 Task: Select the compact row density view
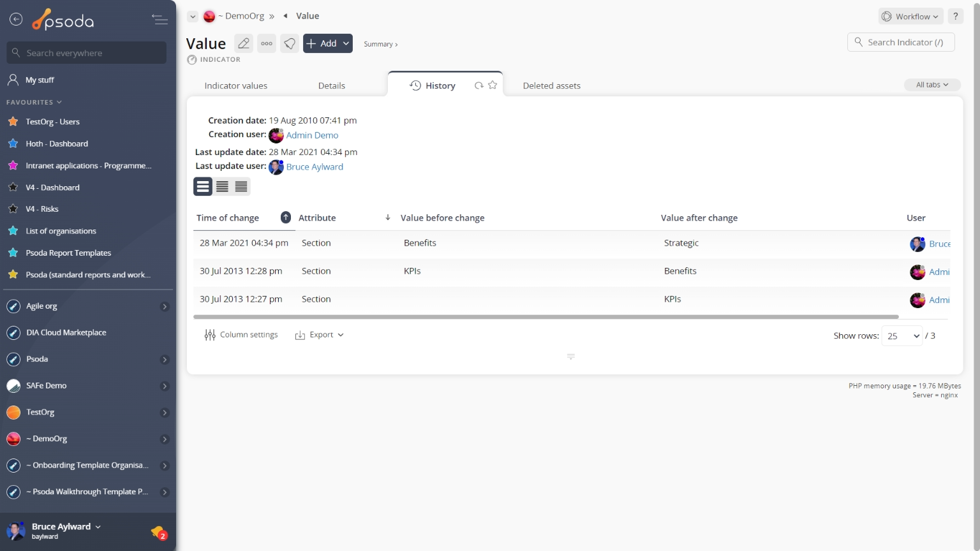[x=241, y=186]
